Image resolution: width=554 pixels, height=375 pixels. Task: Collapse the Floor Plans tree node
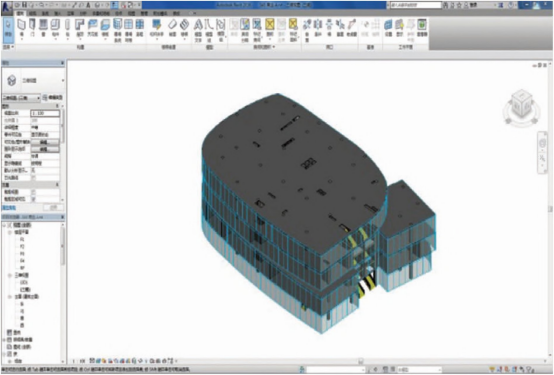point(10,232)
